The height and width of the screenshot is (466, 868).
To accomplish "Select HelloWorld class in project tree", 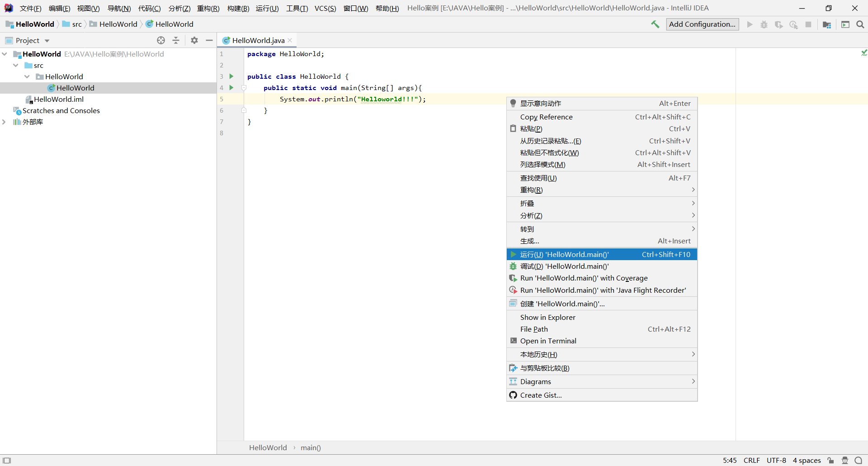I will [108, 88].
